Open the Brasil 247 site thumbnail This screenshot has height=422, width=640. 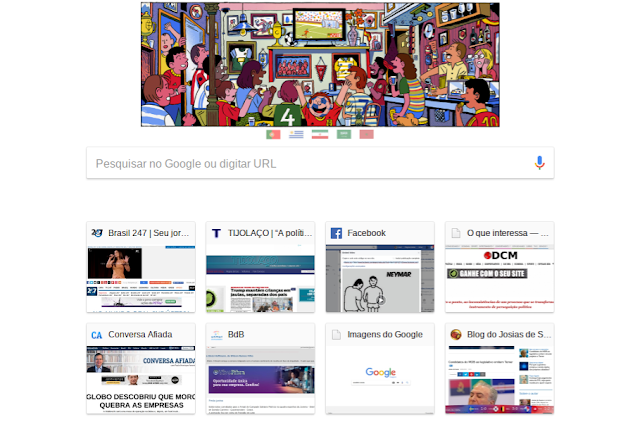[x=141, y=279]
